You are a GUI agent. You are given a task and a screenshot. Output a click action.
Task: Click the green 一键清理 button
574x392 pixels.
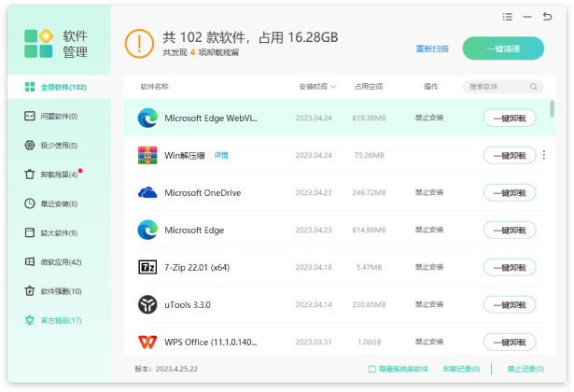coord(503,48)
